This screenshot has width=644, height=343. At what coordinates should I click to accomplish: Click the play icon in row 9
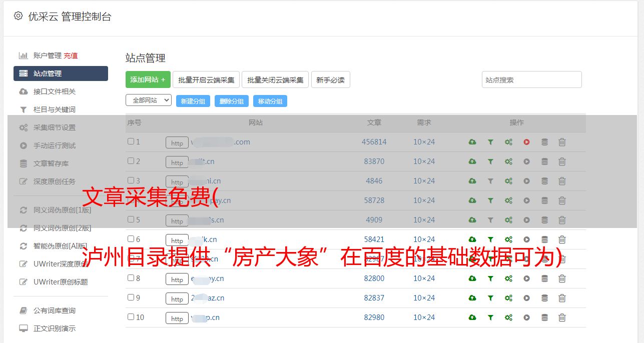point(526,298)
